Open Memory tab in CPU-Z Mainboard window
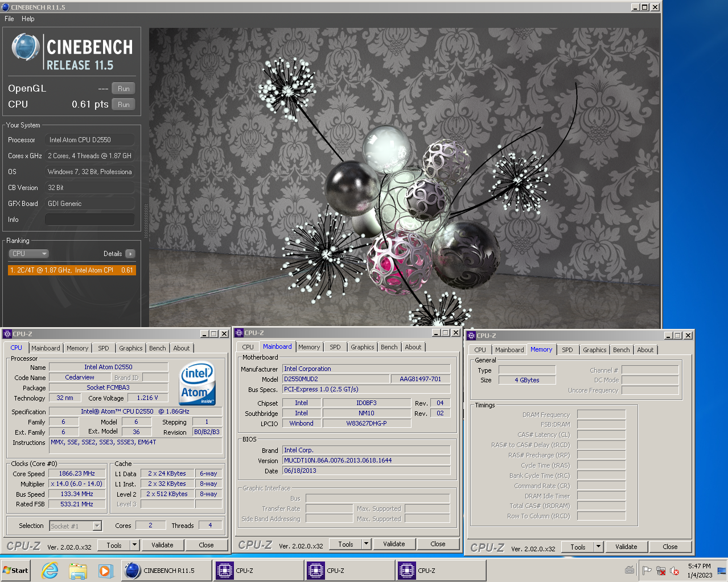The image size is (728, 582). pyautogui.click(x=309, y=347)
